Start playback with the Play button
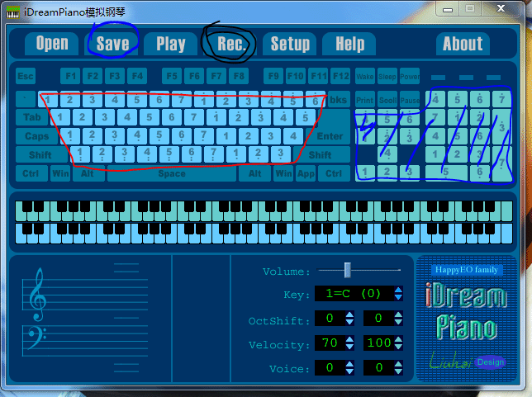The image size is (532, 397). 171,44
